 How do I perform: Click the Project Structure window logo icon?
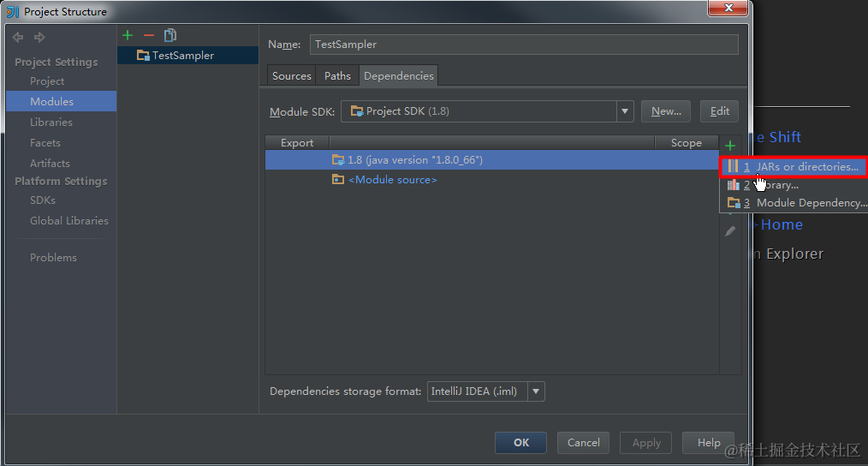click(x=12, y=12)
